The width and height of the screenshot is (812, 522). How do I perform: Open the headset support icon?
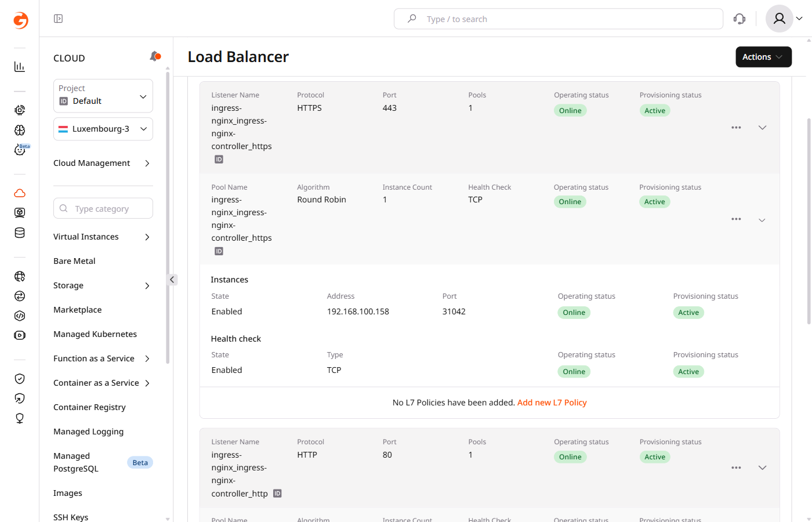click(x=739, y=19)
